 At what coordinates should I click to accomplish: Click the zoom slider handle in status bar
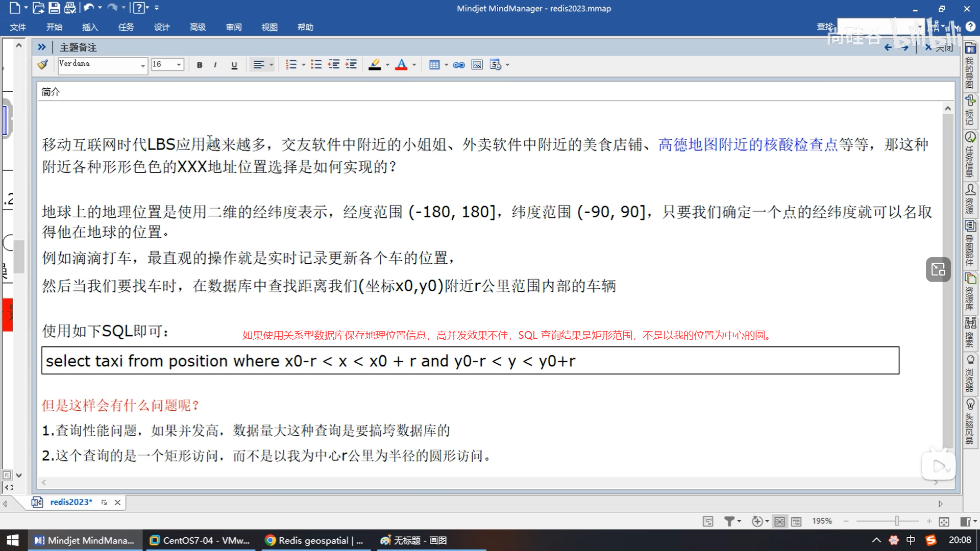[x=897, y=521]
